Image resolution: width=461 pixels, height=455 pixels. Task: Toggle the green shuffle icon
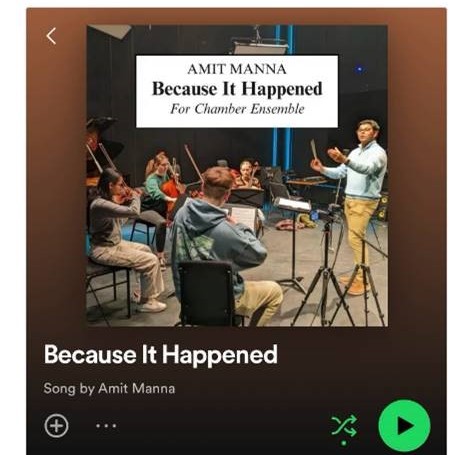[344, 426]
